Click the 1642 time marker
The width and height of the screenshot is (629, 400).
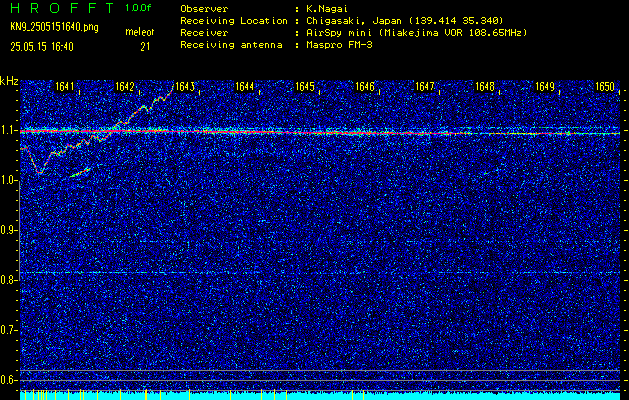point(124,87)
